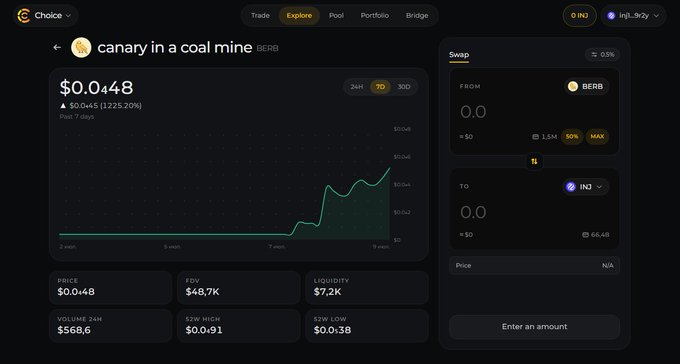
Task: Open the INJ token dropdown
Action: coord(586,187)
